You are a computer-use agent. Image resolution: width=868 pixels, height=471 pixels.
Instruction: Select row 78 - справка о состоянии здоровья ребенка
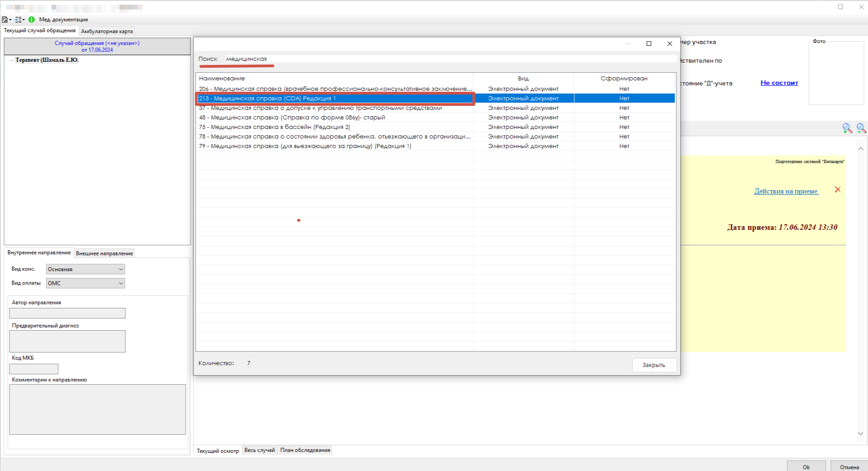pos(436,137)
